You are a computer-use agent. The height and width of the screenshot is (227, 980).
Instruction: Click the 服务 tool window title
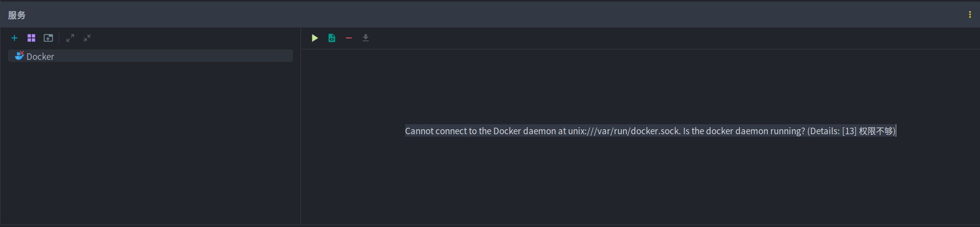pyautogui.click(x=16, y=15)
